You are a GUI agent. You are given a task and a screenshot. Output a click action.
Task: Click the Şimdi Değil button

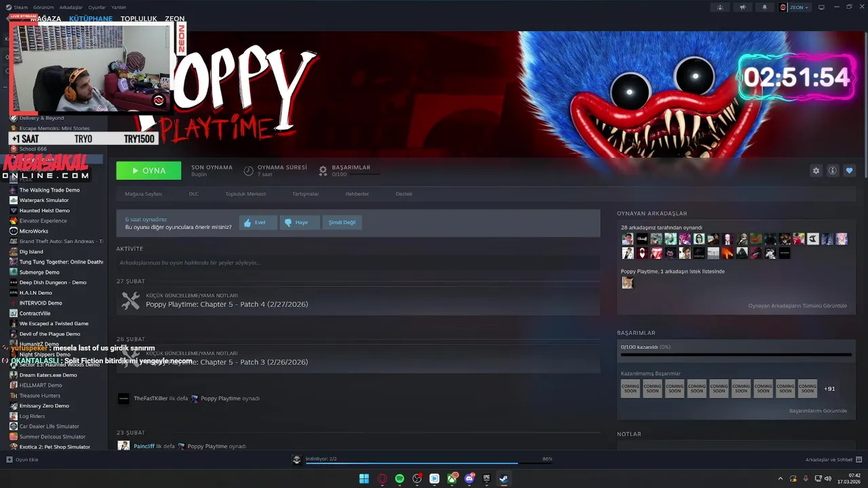(342, 222)
